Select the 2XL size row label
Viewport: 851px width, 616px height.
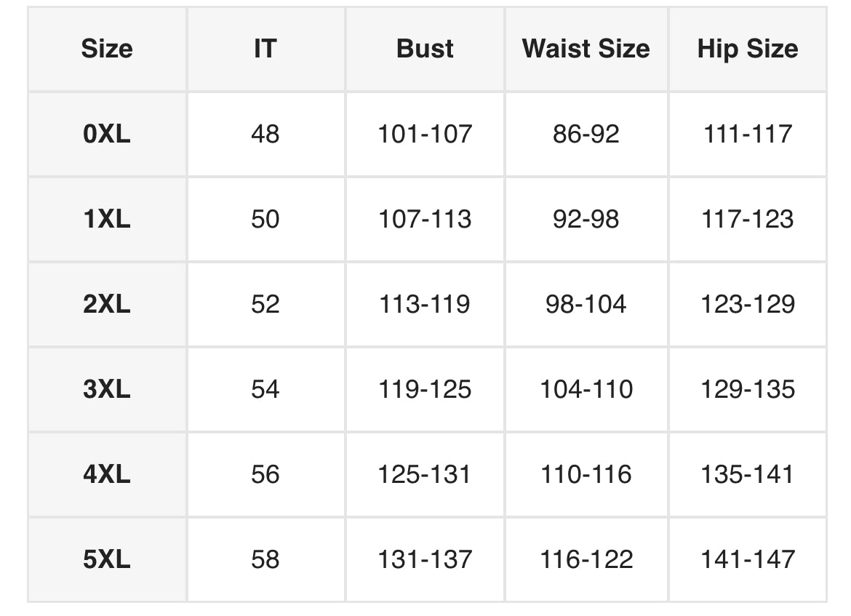(107, 304)
